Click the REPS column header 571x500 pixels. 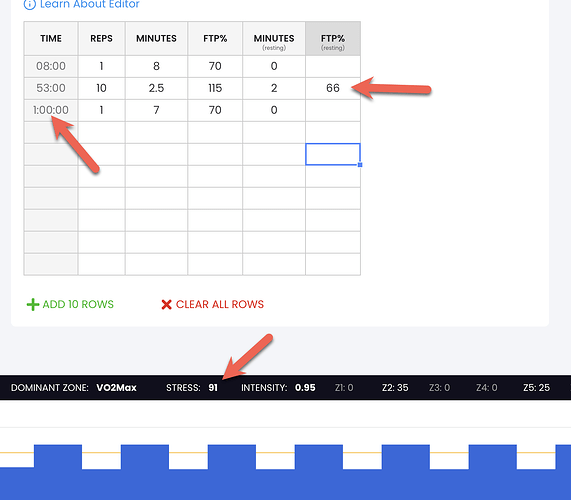102,39
